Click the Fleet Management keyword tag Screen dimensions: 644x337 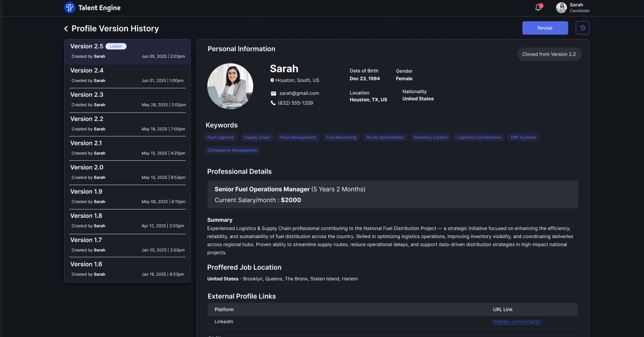[x=298, y=138]
